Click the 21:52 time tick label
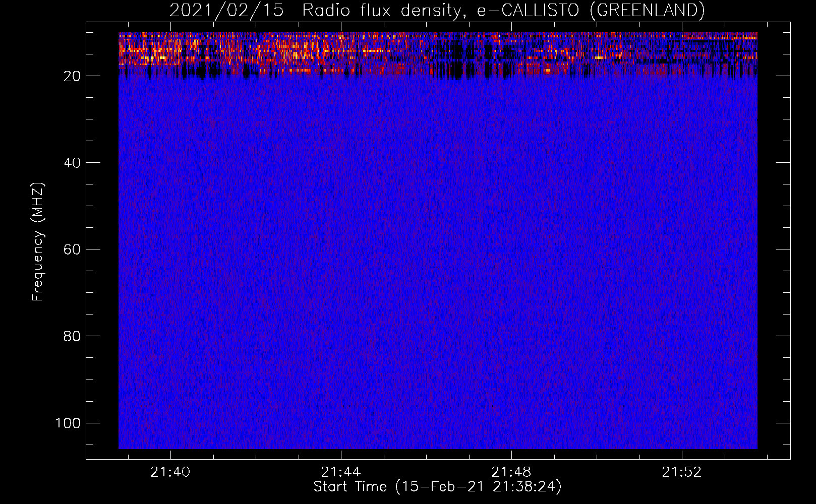Viewport: 816px width, 504px height. tap(682, 472)
